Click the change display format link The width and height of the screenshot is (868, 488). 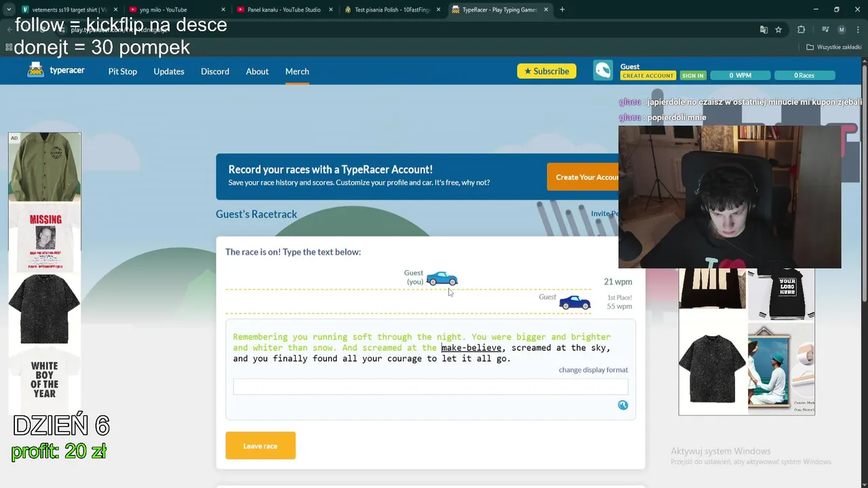tap(593, 369)
